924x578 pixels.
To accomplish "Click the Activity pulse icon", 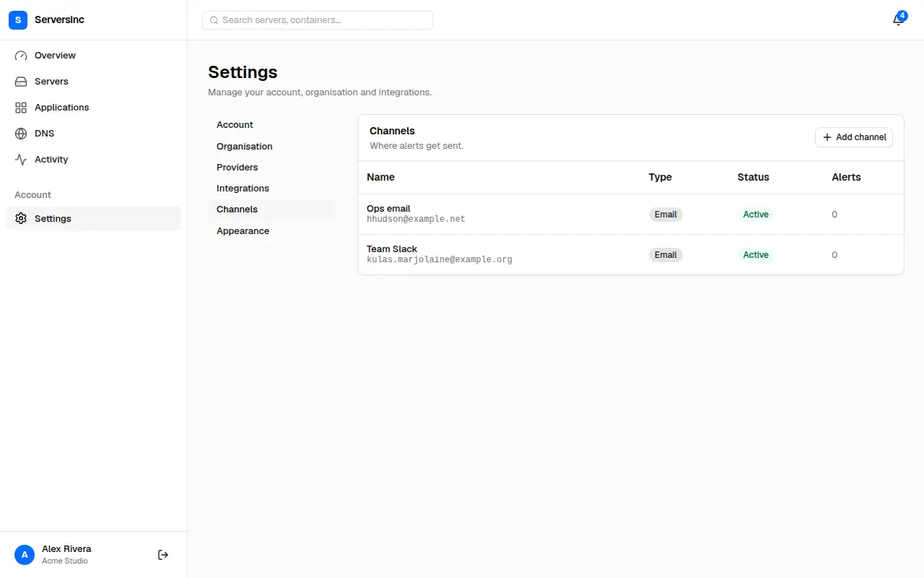I will click(21, 160).
